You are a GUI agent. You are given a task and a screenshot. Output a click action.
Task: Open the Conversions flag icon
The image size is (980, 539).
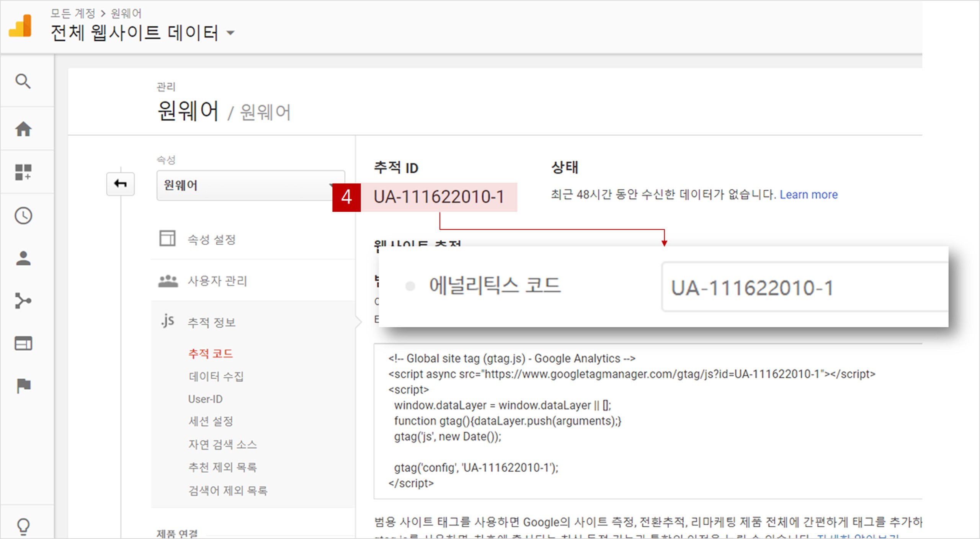(x=23, y=385)
